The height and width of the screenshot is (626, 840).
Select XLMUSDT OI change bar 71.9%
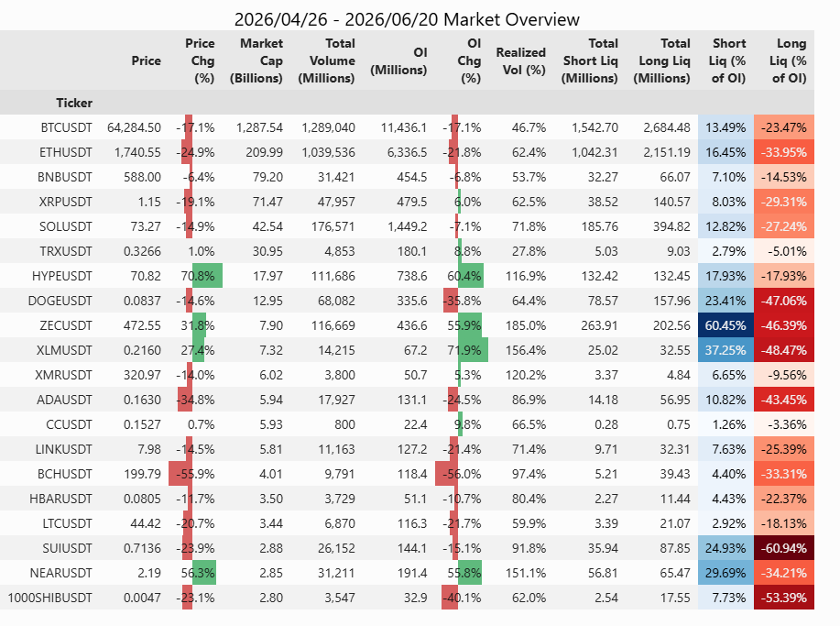click(x=473, y=350)
